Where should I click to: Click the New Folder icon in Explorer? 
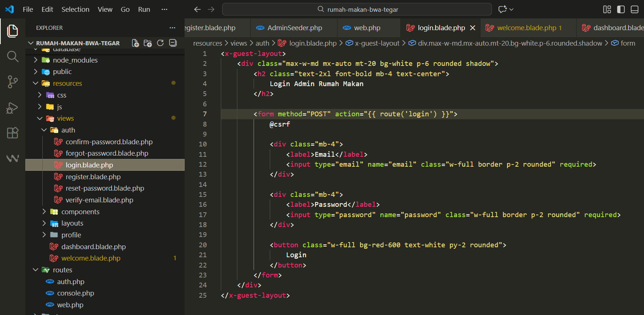(x=148, y=43)
